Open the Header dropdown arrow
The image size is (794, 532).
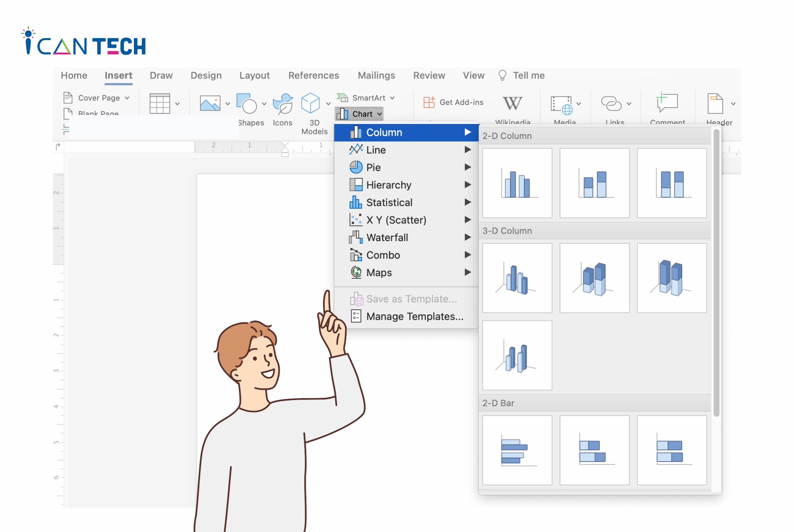point(733,104)
